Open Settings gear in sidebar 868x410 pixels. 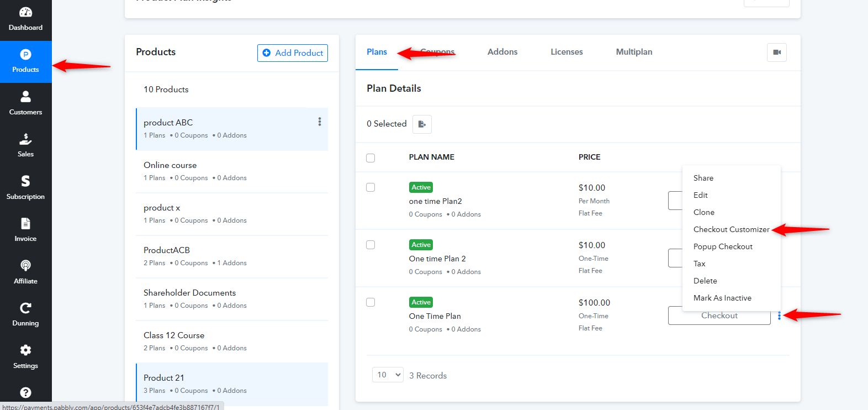(25, 350)
